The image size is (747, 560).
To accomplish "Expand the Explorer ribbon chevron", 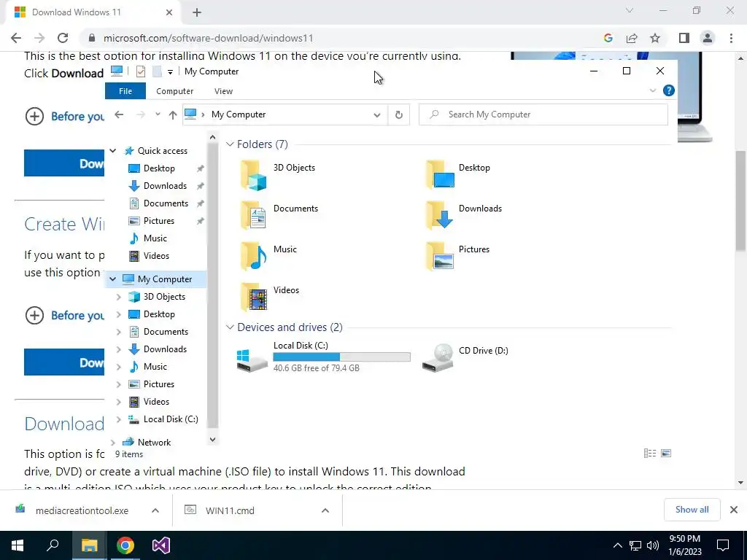I will (653, 90).
